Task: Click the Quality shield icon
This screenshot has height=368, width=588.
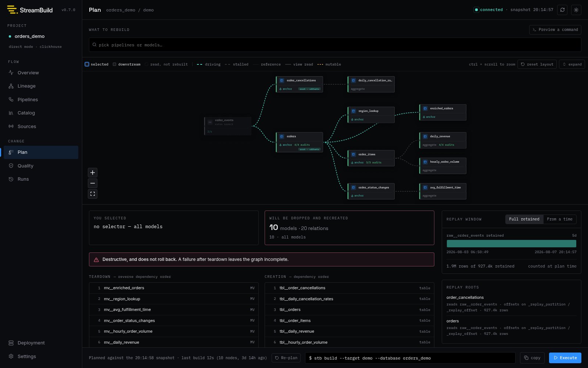Action: click(11, 166)
